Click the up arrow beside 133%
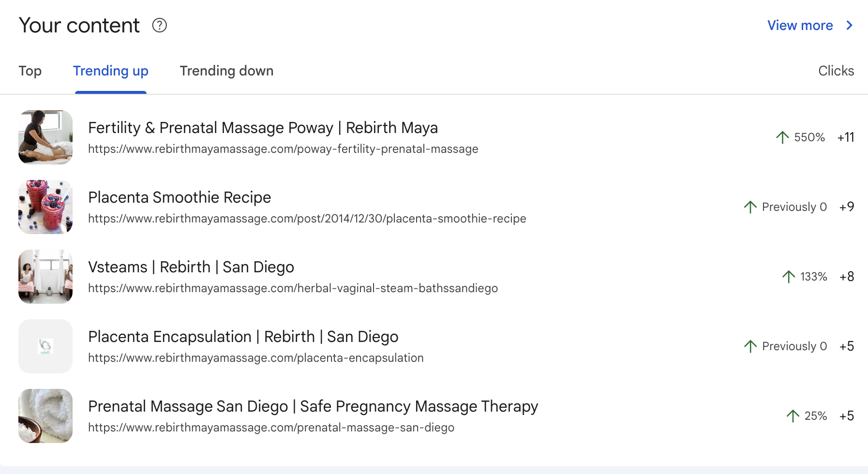868x474 pixels. [789, 277]
